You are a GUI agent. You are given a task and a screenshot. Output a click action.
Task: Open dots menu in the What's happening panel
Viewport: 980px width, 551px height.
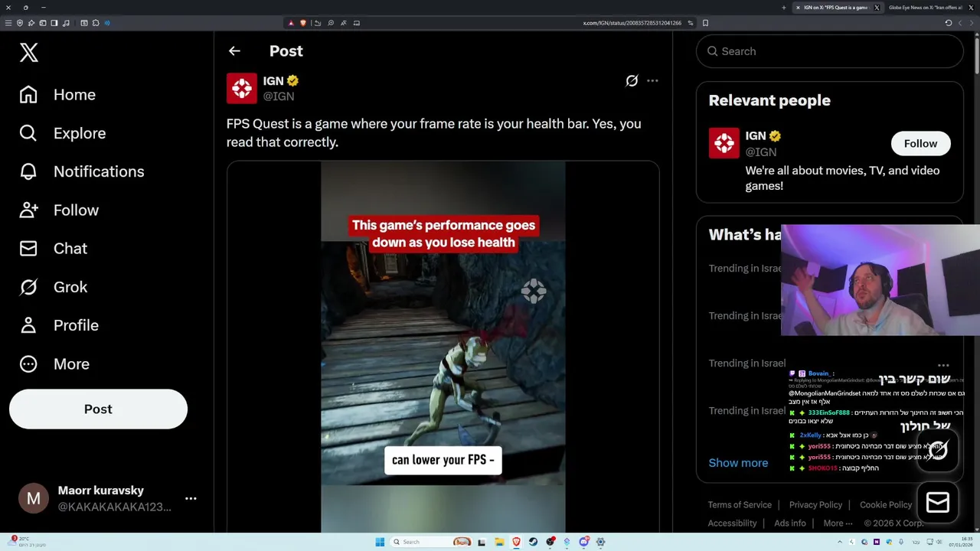pyautogui.click(x=943, y=365)
